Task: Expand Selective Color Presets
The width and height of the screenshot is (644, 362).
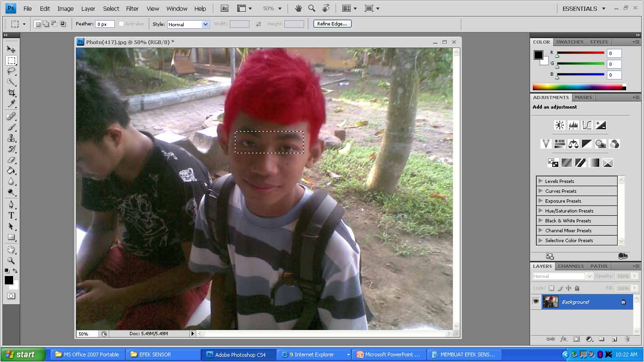Action: pyautogui.click(x=540, y=240)
